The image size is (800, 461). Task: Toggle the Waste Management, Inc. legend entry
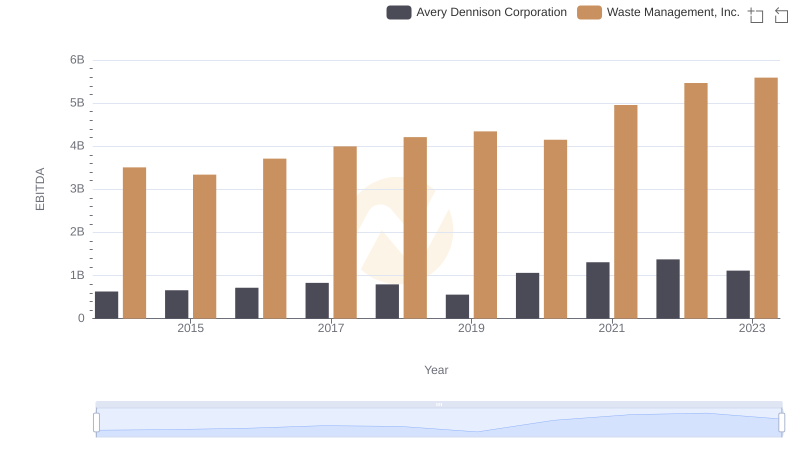[x=658, y=12]
